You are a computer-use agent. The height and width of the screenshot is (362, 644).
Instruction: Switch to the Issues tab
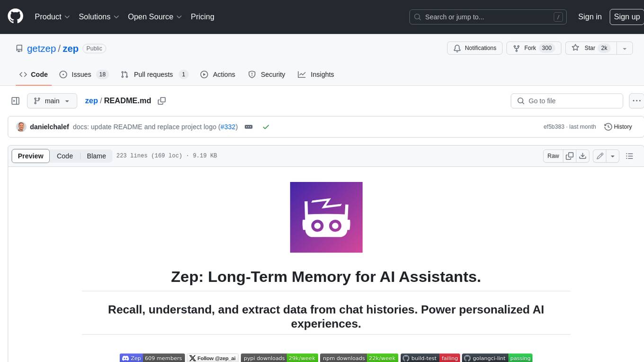[84, 74]
